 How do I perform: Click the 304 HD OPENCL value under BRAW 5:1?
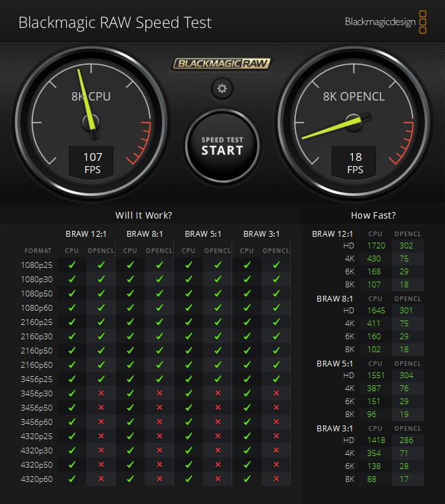(x=406, y=376)
